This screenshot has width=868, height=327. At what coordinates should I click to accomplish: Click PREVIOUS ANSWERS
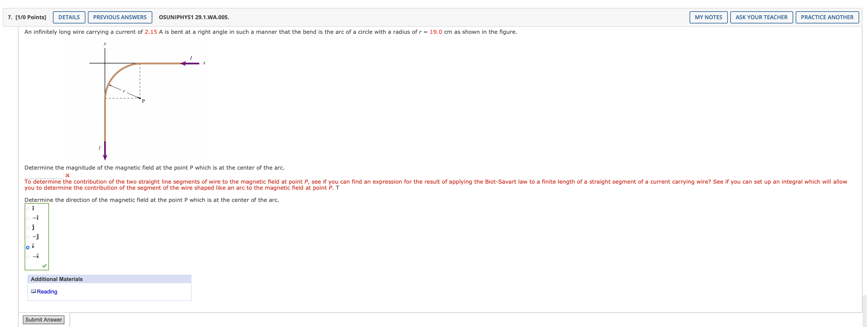click(120, 17)
